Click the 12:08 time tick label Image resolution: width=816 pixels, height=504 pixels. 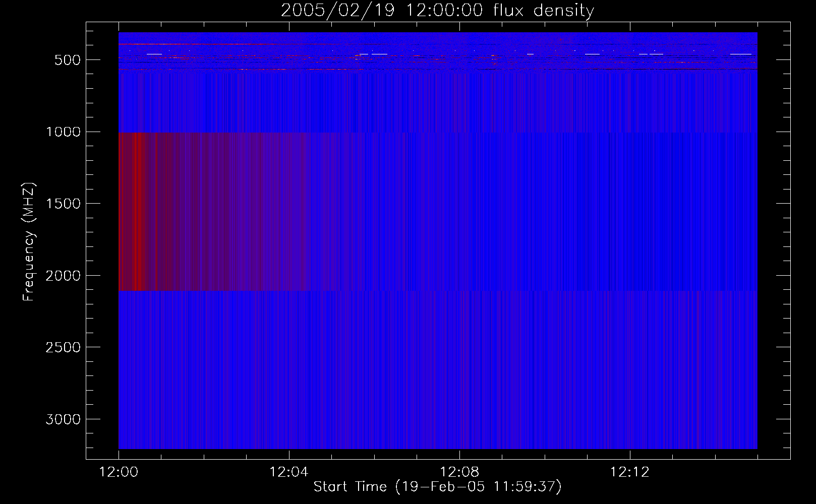pos(459,472)
